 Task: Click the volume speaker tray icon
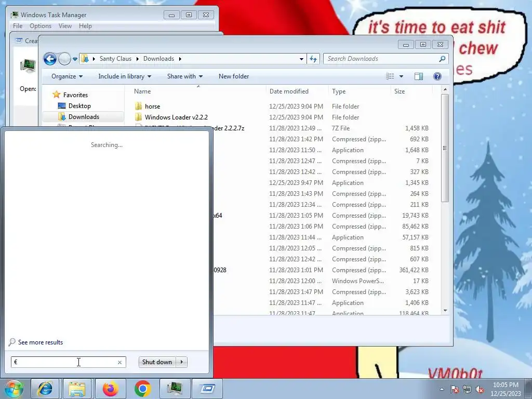click(480, 389)
